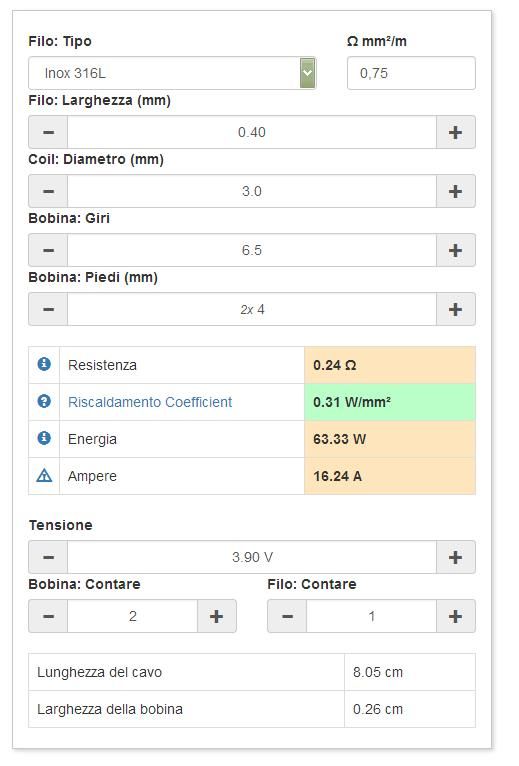Screen dimensions: 519x766
Task: Click the Ampere warning triangle icon
Action: click(44, 475)
